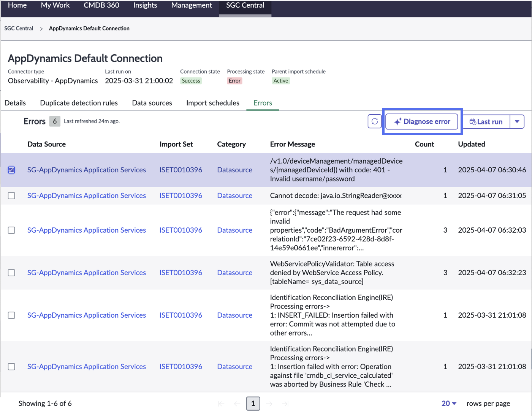This screenshot has height=416, width=532.
Task: Check the INSERT_FAILED error row checkbox
Action: (x=11, y=315)
